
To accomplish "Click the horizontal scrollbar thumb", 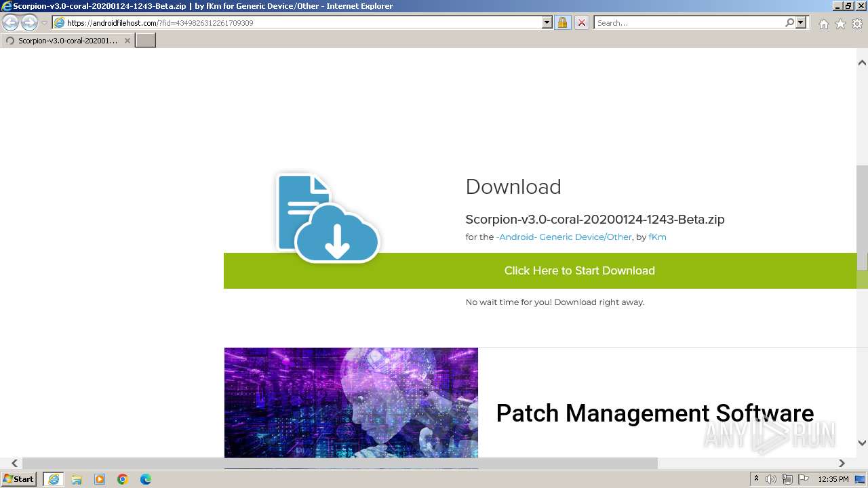I will click(340, 463).
